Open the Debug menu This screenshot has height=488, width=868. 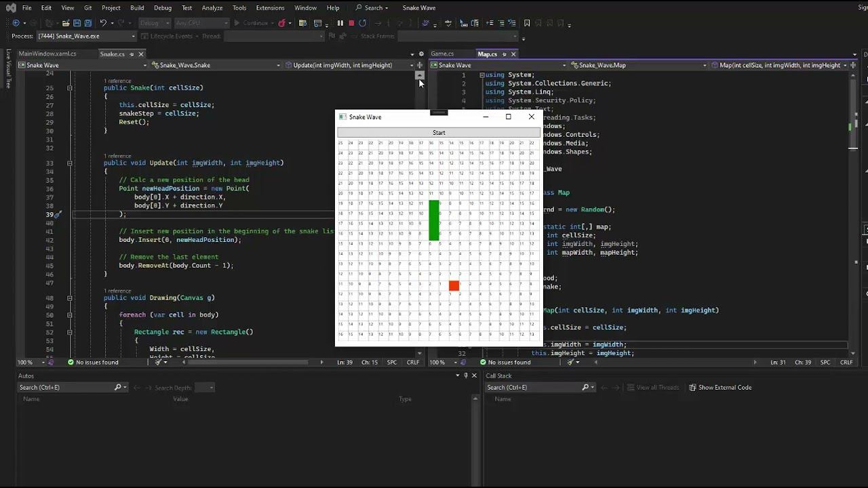tap(163, 7)
